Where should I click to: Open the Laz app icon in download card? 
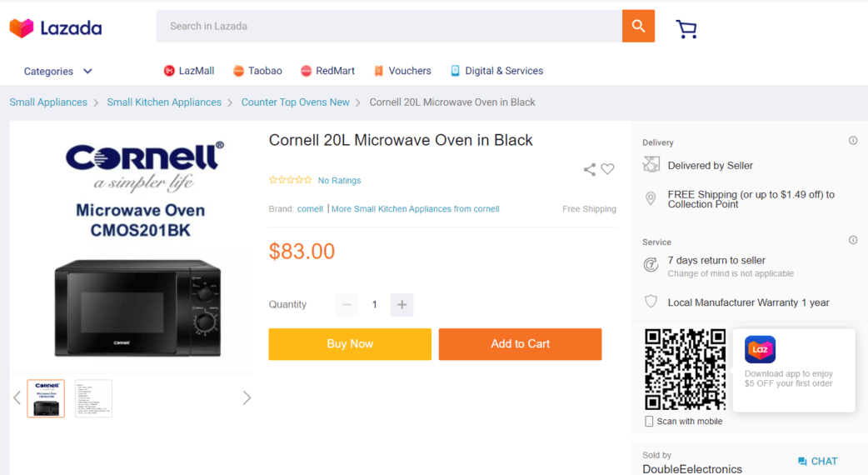pyautogui.click(x=760, y=349)
